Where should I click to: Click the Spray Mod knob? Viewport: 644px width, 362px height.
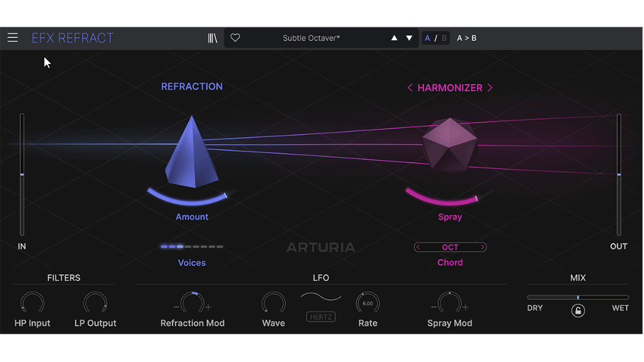click(450, 303)
